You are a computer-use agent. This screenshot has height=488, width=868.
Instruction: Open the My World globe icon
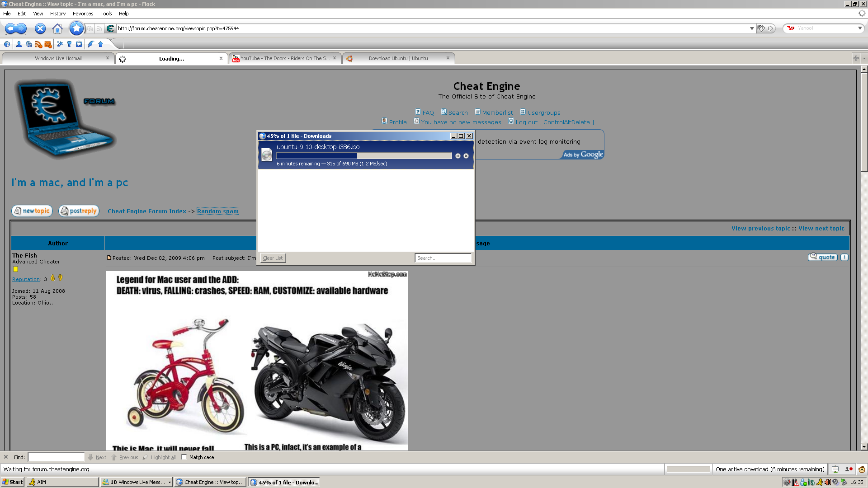click(x=7, y=44)
